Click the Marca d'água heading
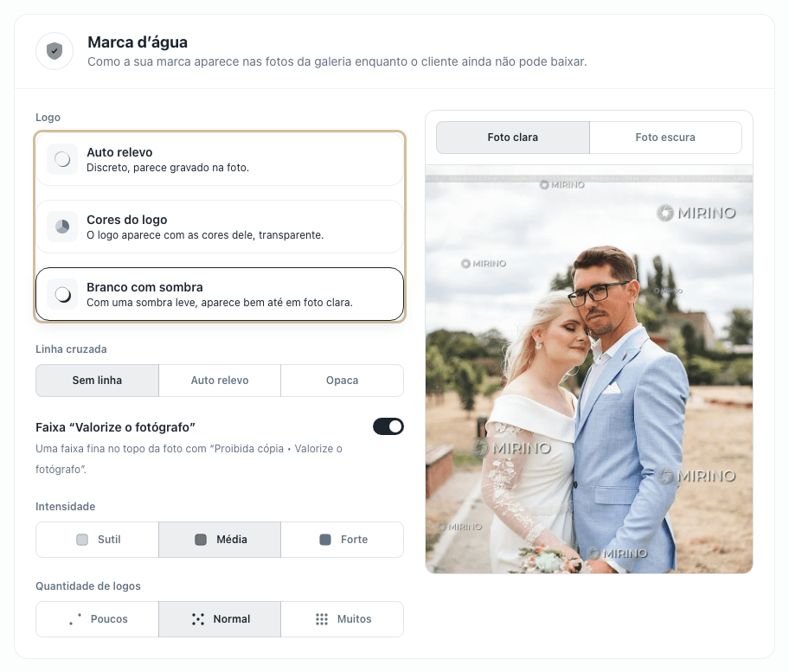Screen dimensions: 789x672 pos(138,42)
